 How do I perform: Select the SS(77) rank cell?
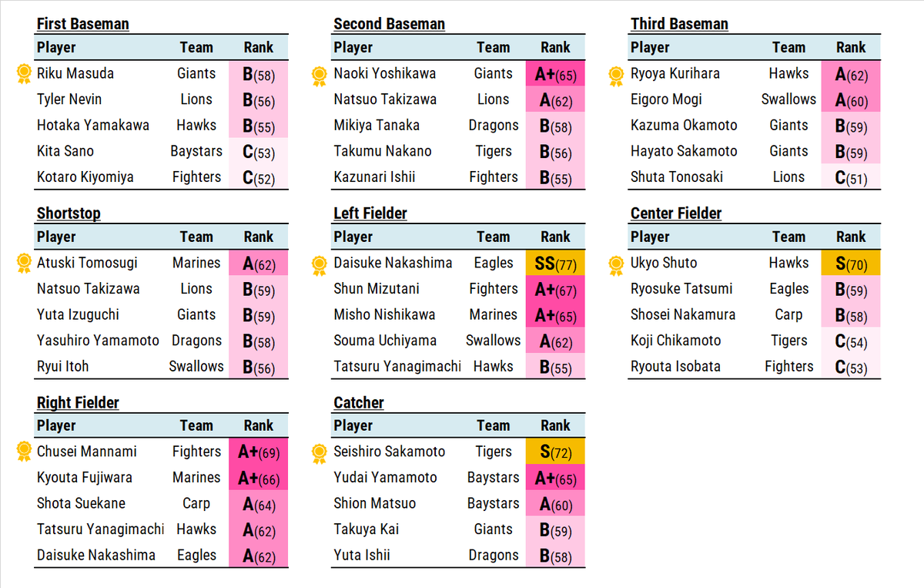[555, 264]
